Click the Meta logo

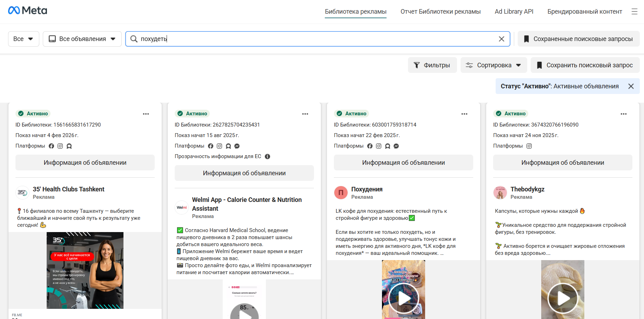tap(27, 10)
